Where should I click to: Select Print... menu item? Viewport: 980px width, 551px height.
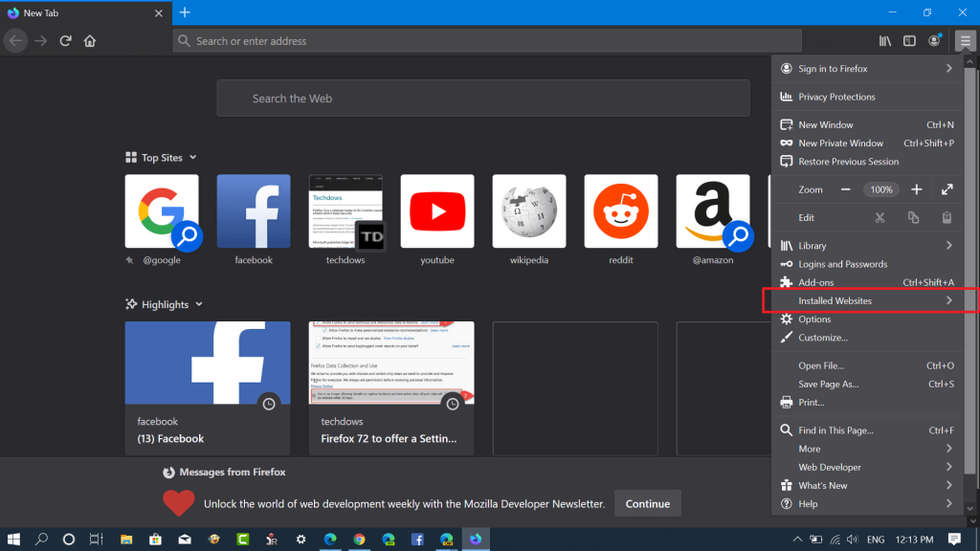867,403
